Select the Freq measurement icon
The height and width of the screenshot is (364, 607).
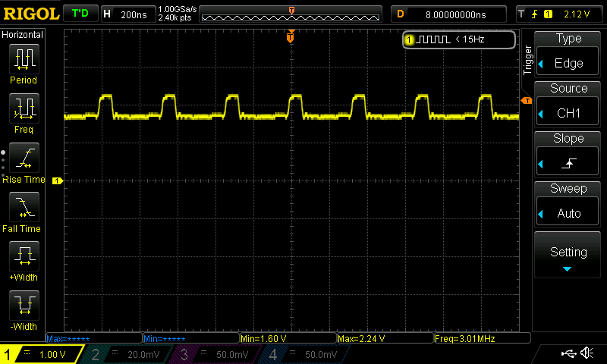coord(24,108)
